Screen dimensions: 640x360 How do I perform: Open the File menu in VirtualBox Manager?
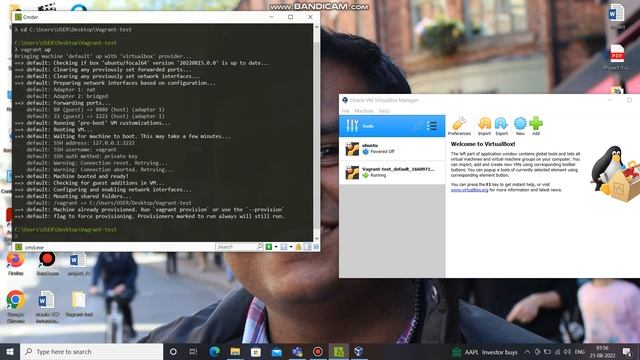[345, 111]
